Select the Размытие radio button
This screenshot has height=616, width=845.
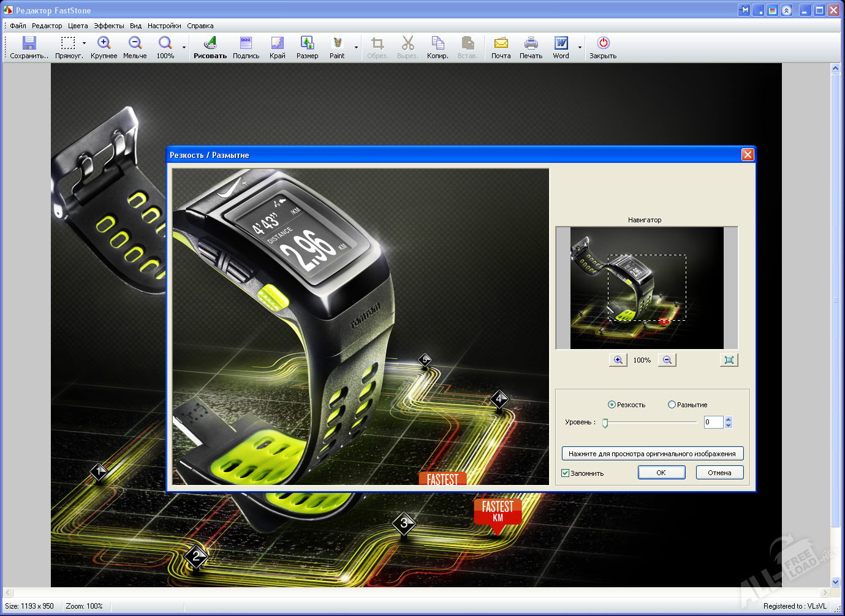tap(672, 405)
